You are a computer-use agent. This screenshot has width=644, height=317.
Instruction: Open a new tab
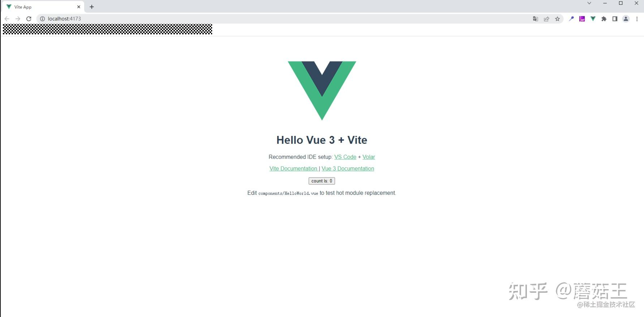(x=92, y=7)
